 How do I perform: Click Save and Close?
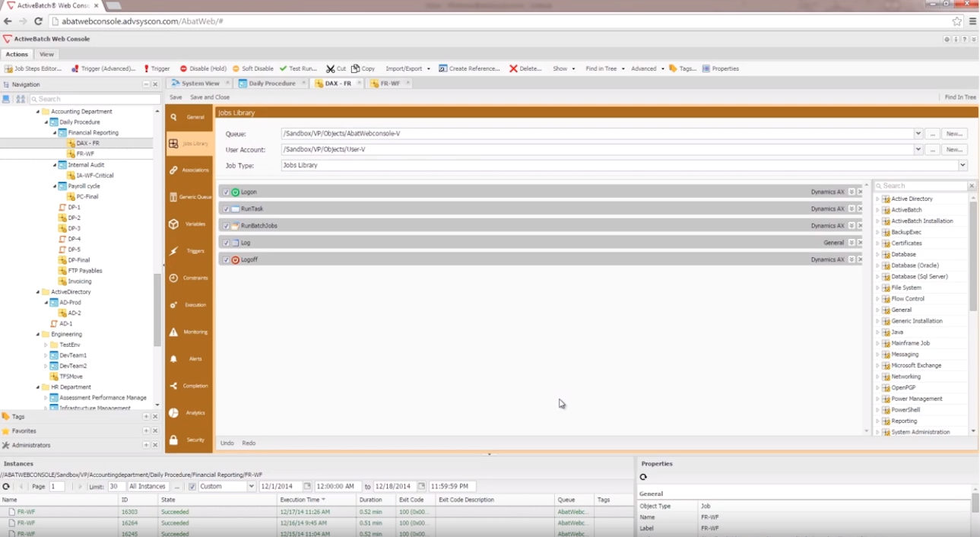point(211,97)
